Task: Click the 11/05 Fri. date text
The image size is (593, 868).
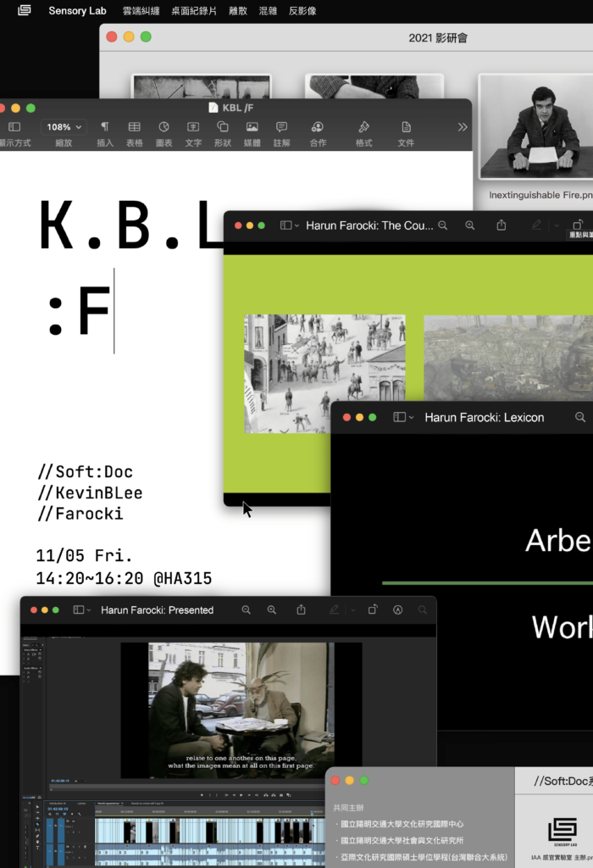Action: [x=84, y=555]
